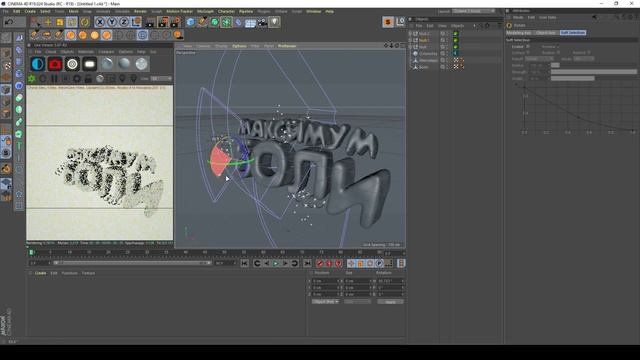Open the Mode dropdown next to Falloff

tap(584, 59)
